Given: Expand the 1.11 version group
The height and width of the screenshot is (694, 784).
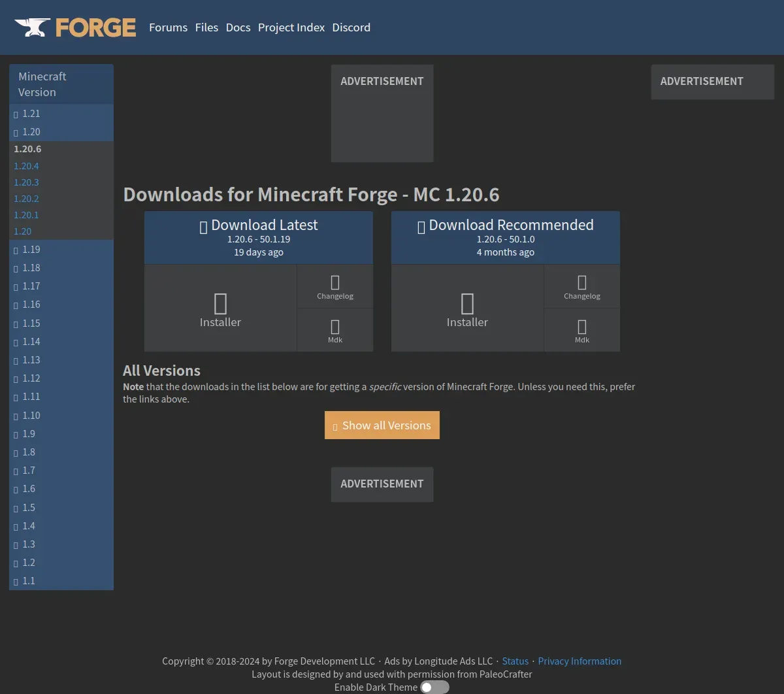Looking at the screenshot, I should tap(61, 397).
